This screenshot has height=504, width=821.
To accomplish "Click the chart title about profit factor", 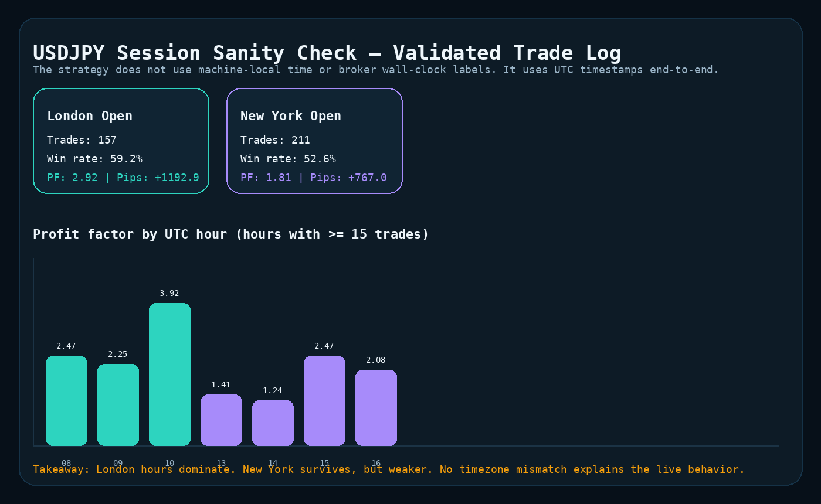I will coord(230,234).
